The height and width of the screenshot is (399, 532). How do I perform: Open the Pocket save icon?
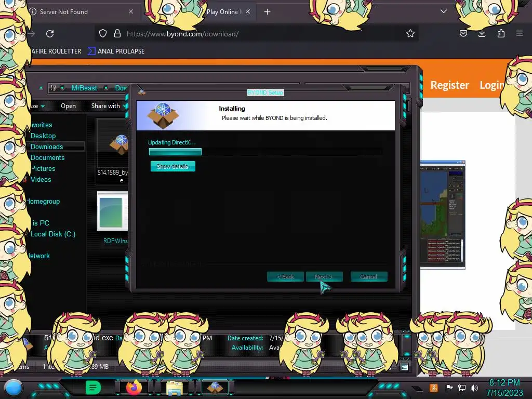(463, 33)
